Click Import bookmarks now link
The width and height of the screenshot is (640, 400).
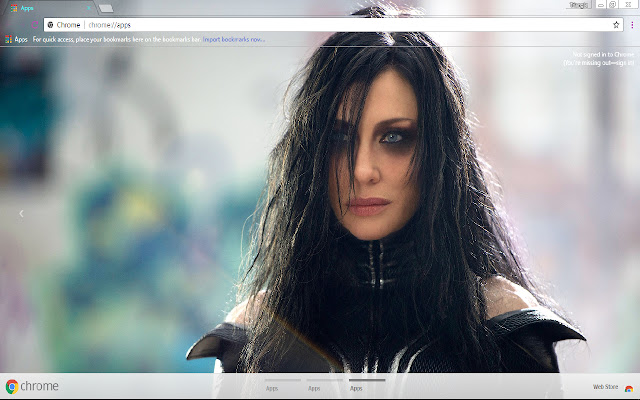[233, 40]
